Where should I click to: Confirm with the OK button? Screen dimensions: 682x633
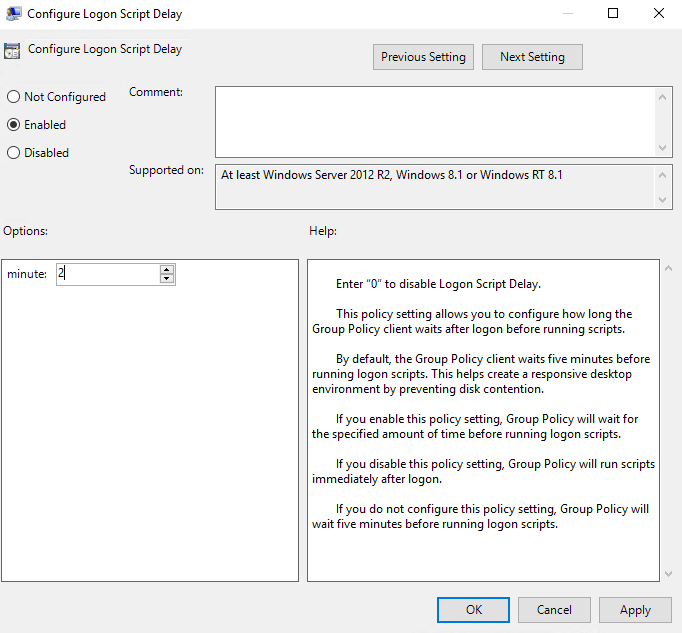tap(474, 610)
